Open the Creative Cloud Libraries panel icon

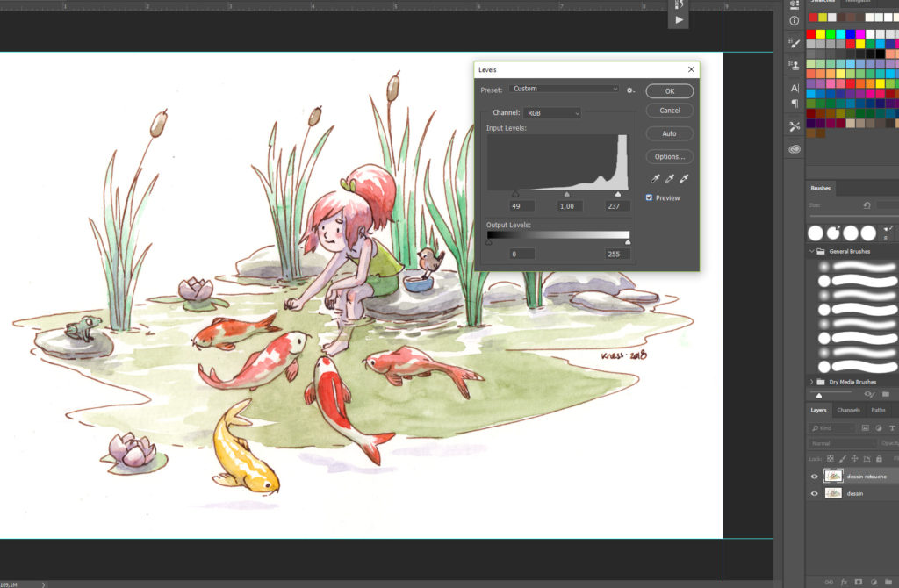[795, 149]
